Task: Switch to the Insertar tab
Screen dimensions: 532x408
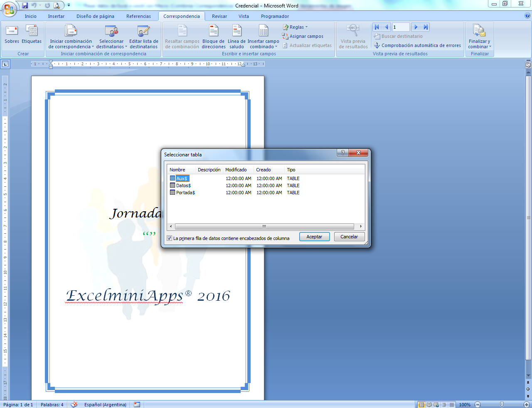Action: pyautogui.click(x=56, y=16)
